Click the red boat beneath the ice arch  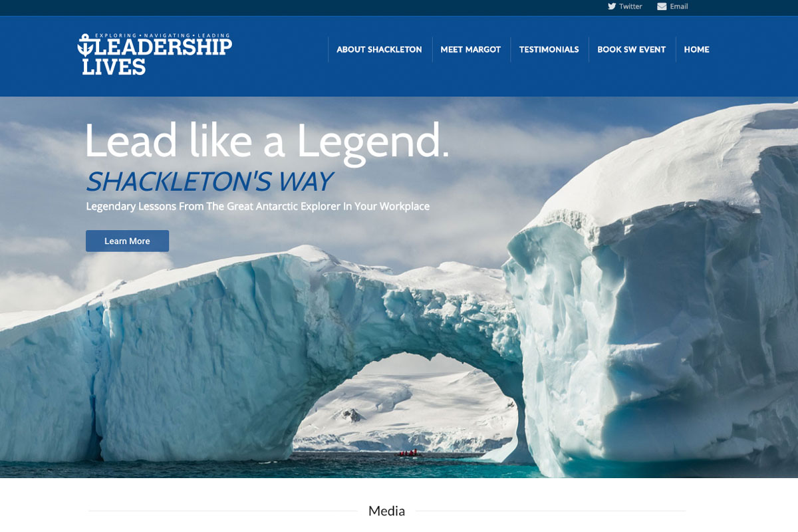407,453
